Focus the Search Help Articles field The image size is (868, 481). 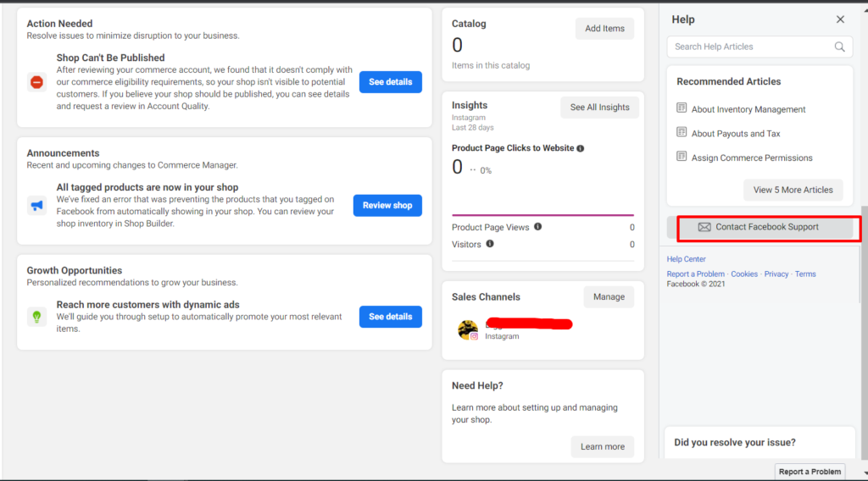click(759, 47)
